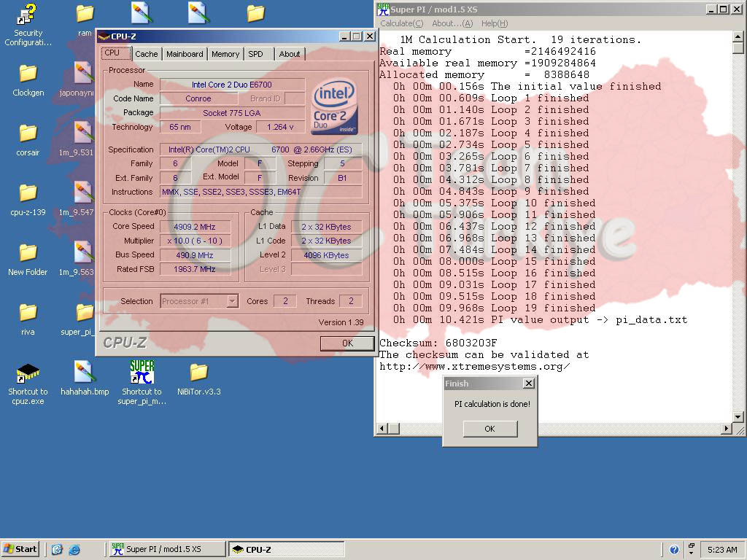Click the Checksum 6803203F line
Viewport: 747px width, 560px height.
(438, 343)
